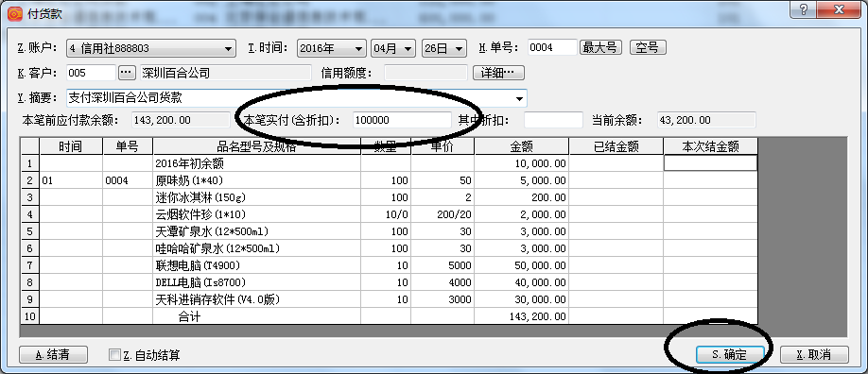Click the 30,000.00 amount cell
Viewport: 868px width, 374px height.
522,300
